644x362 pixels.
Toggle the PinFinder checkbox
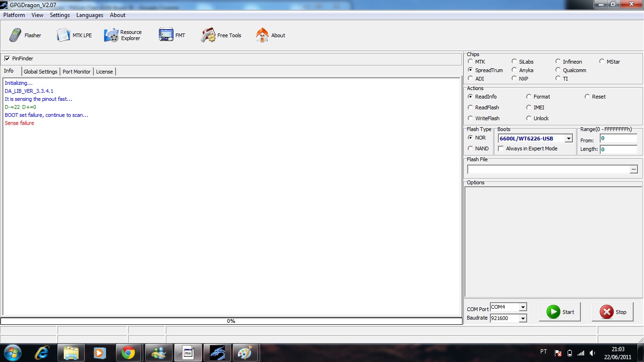7,58
